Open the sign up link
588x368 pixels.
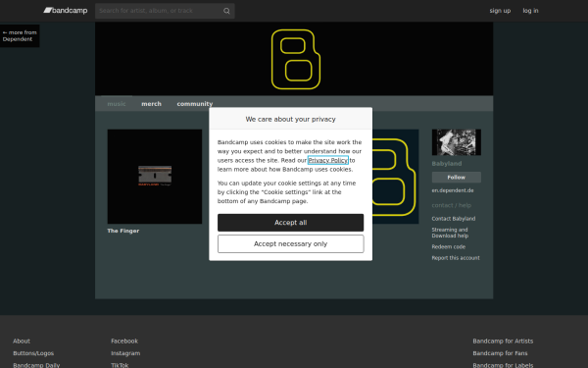tap(500, 11)
